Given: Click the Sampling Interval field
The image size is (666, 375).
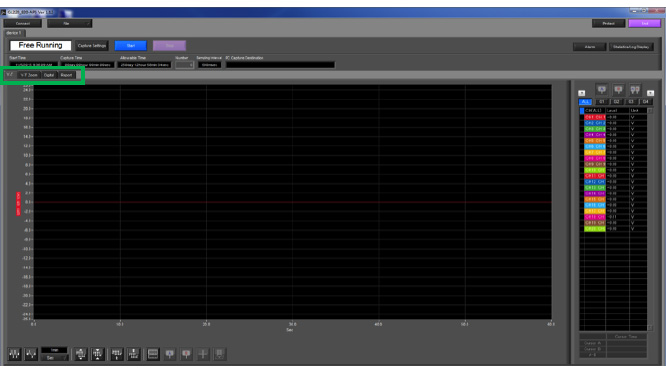Looking at the screenshot, I should point(209,65).
